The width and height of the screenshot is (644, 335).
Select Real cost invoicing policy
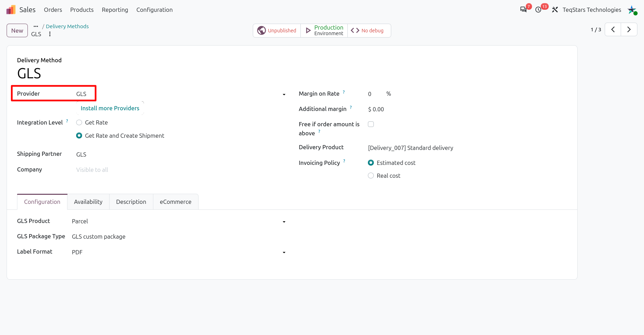[371, 176]
